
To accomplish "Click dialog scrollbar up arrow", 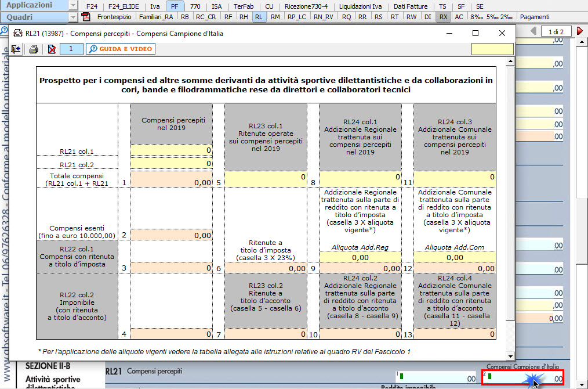I will pyautogui.click(x=510, y=62).
